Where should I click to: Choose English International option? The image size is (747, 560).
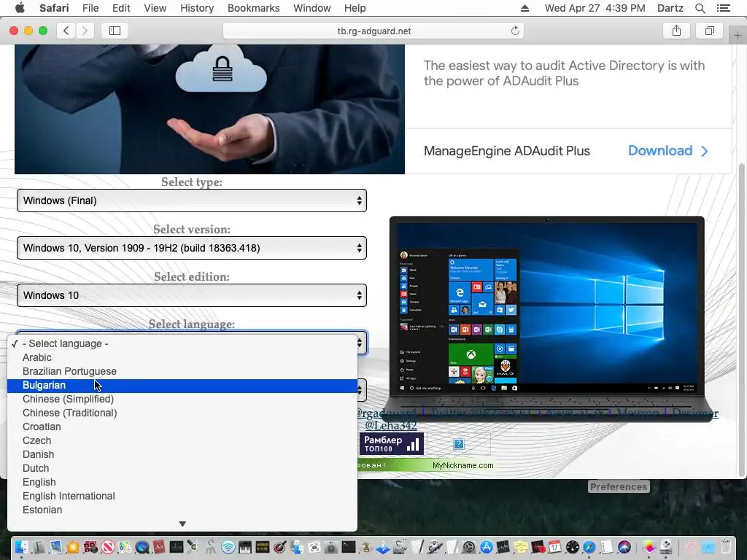182,496
